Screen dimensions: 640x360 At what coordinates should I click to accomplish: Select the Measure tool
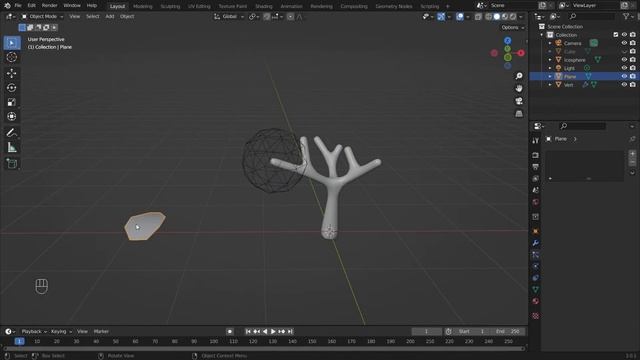(12, 147)
